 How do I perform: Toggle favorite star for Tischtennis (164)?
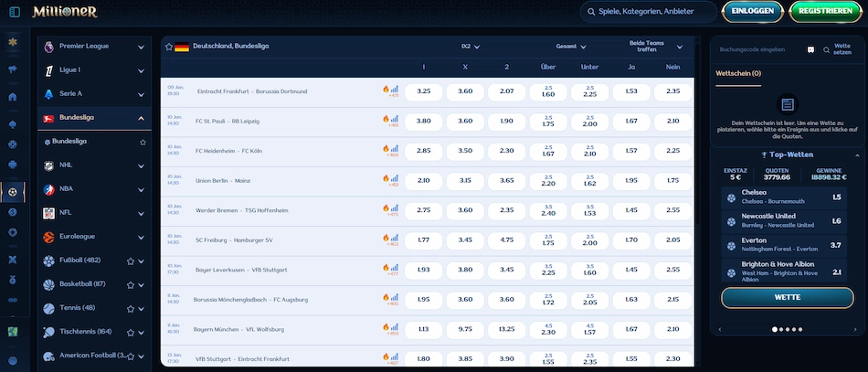pyautogui.click(x=131, y=333)
